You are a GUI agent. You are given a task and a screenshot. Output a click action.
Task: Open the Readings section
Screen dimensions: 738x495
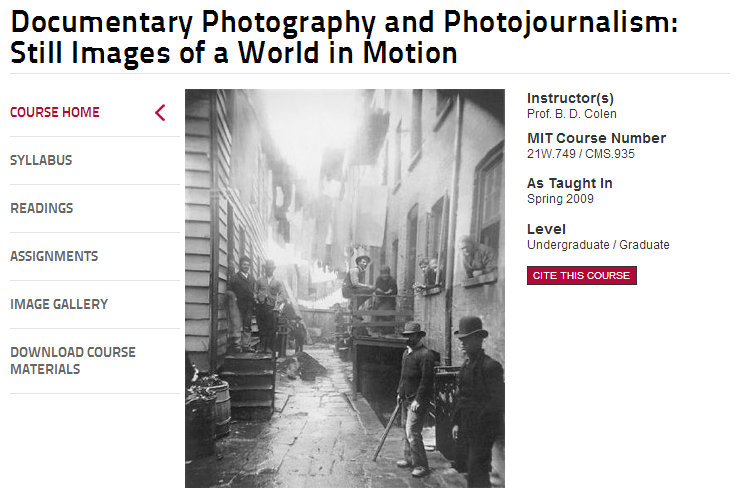(41, 208)
